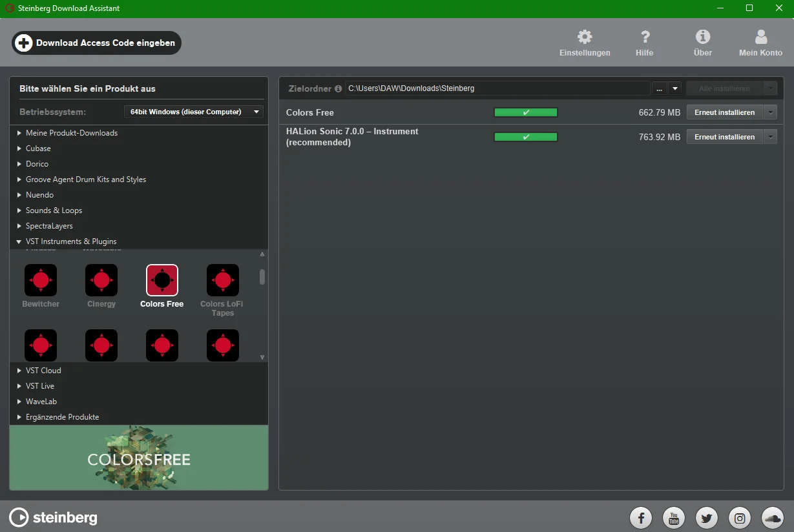Click the Zielordner path input field
Viewport: 794px width, 532px height.
click(497, 88)
